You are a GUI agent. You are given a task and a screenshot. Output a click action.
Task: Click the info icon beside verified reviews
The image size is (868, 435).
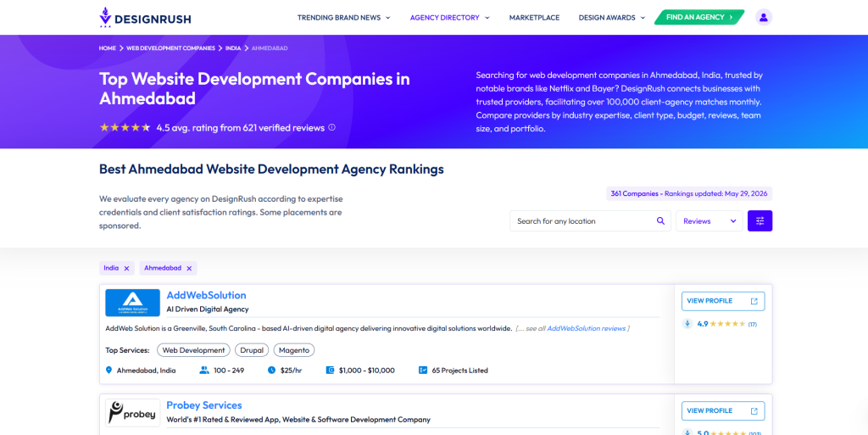pyautogui.click(x=331, y=127)
